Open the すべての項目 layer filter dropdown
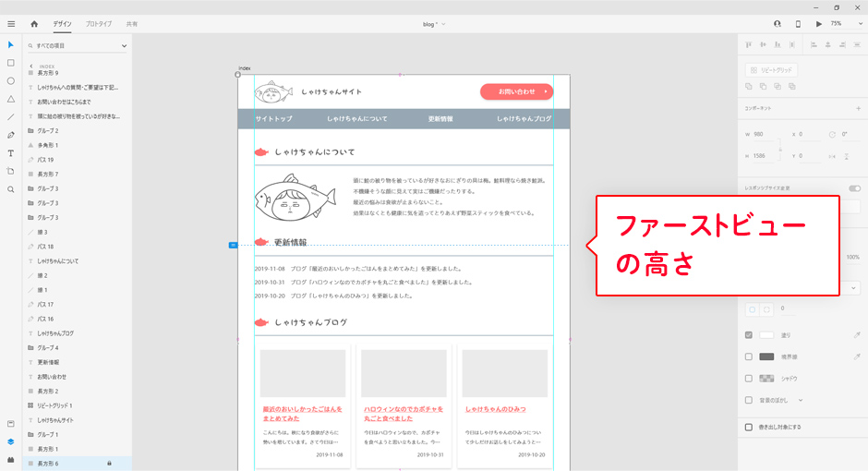The image size is (868, 471). click(78, 45)
